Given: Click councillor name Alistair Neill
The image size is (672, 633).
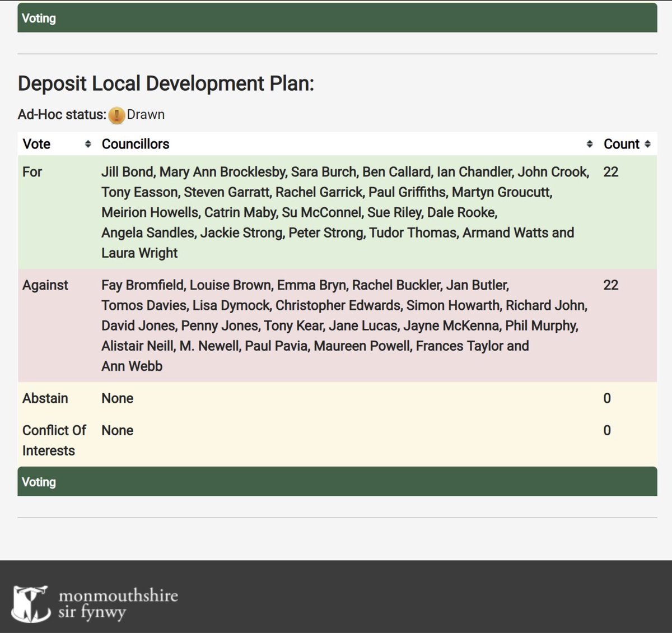Looking at the screenshot, I should click(137, 346).
